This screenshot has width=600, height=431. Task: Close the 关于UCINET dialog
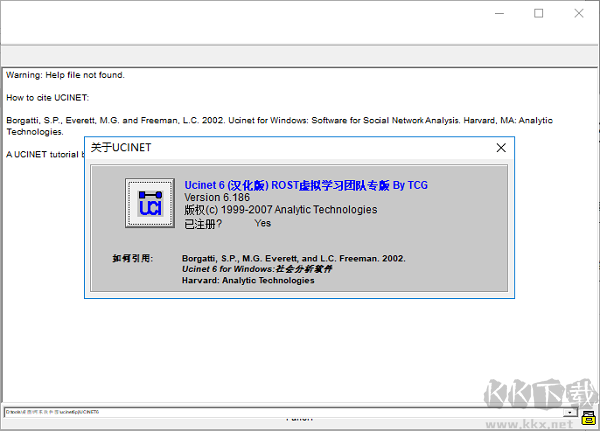(x=501, y=147)
